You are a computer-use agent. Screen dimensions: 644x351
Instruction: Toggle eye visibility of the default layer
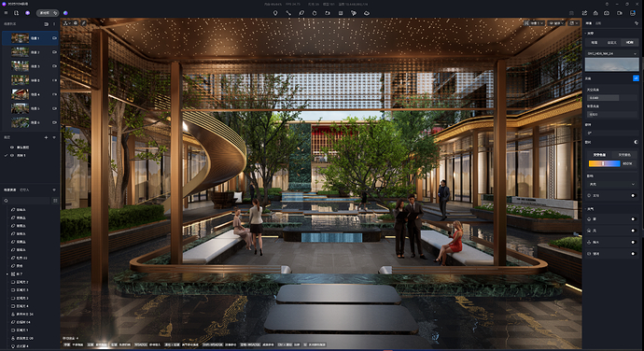point(12,147)
